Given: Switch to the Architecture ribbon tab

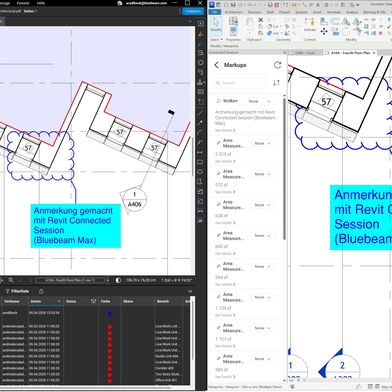Looking at the screenshot, I should [x=234, y=12].
